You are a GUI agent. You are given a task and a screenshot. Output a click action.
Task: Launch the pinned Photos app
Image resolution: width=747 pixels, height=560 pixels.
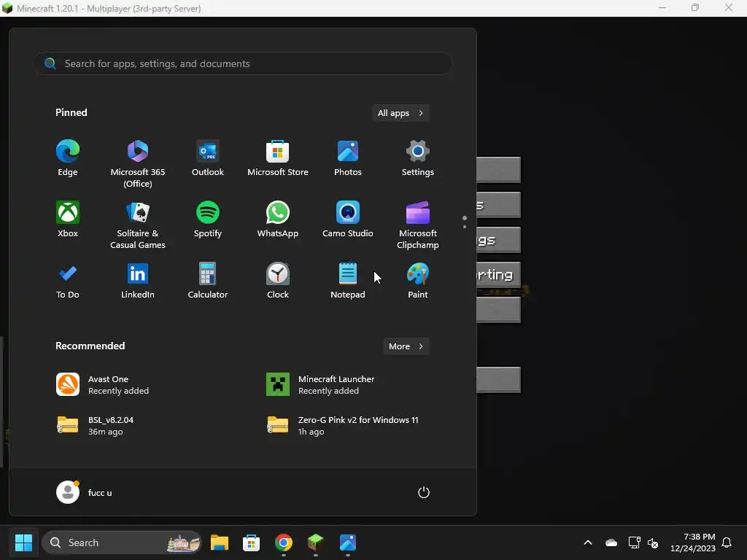pos(348,158)
